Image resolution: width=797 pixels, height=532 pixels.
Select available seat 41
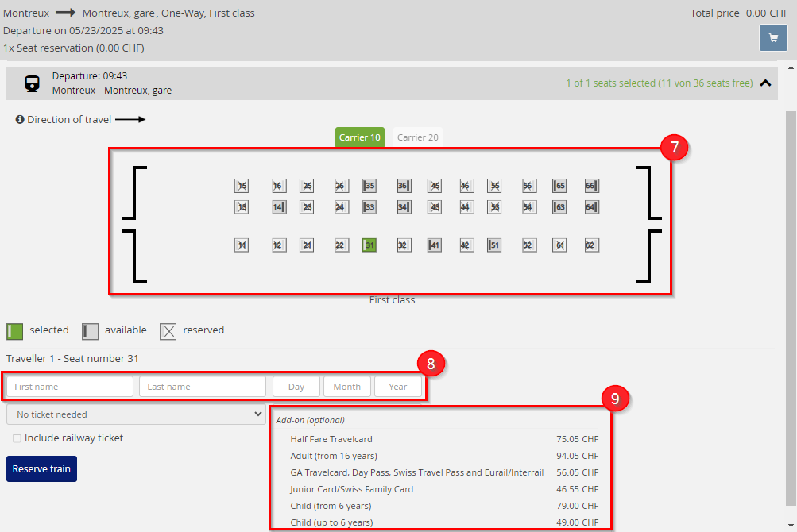coord(434,245)
